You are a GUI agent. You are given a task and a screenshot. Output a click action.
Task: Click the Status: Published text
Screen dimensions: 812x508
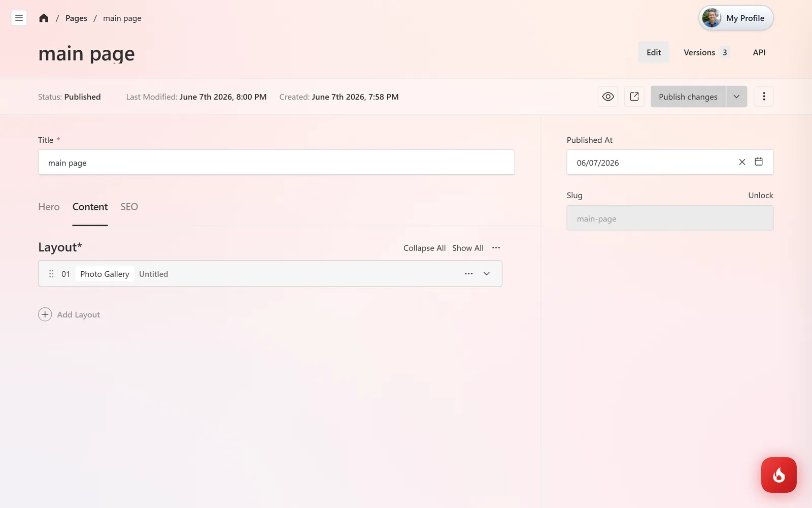(69, 97)
